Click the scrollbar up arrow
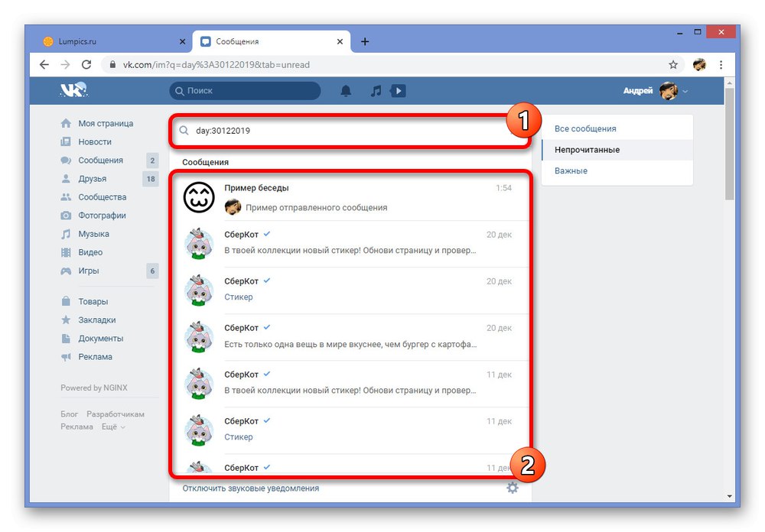Image resolution: width=765 pixels, height=532 pixels. tap(729, 83)
